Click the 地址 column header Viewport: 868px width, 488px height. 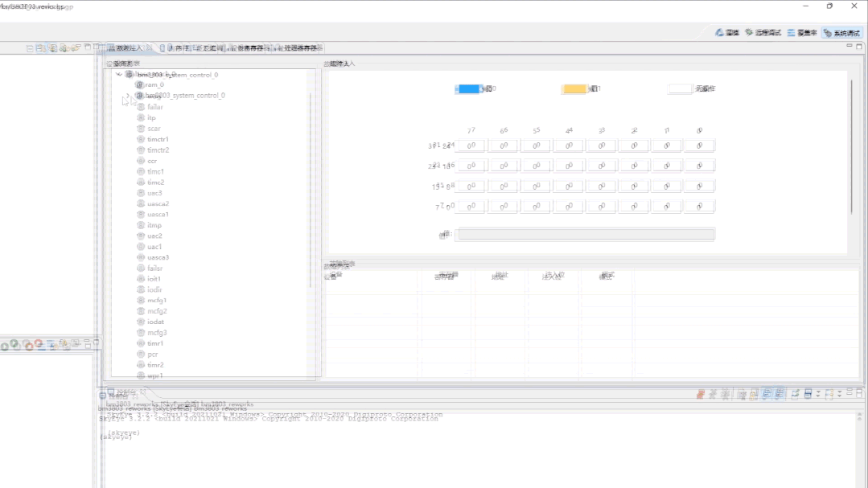point(500,276)
